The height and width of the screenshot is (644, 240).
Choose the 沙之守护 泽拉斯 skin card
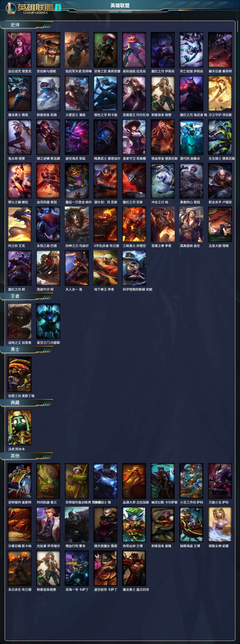point(220,94)
